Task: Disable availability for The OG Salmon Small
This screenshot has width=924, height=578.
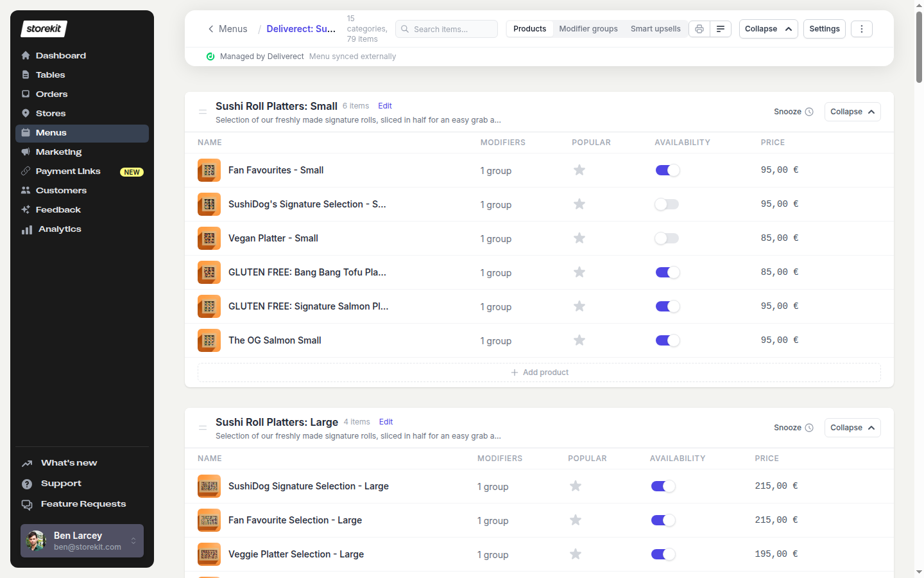Action: [667, 340]
